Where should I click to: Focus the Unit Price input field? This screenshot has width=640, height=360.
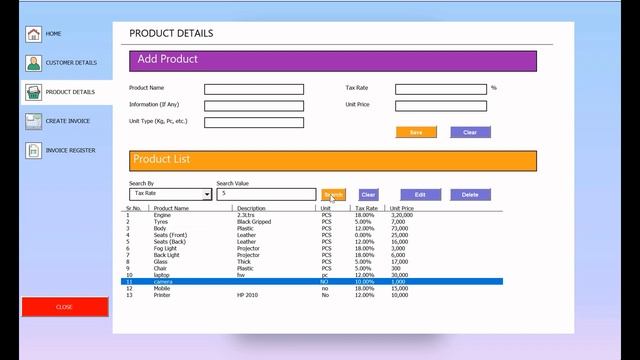441,106
